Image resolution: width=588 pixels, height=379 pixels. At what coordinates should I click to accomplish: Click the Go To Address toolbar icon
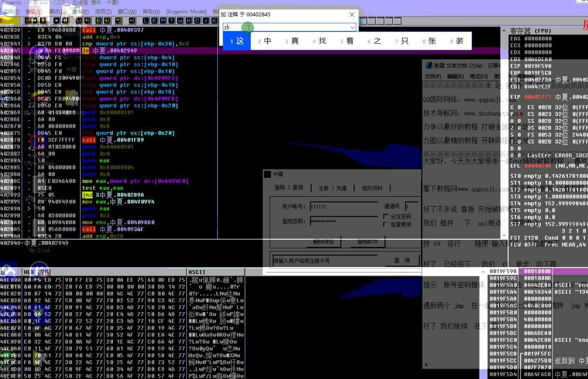(132, 20)
